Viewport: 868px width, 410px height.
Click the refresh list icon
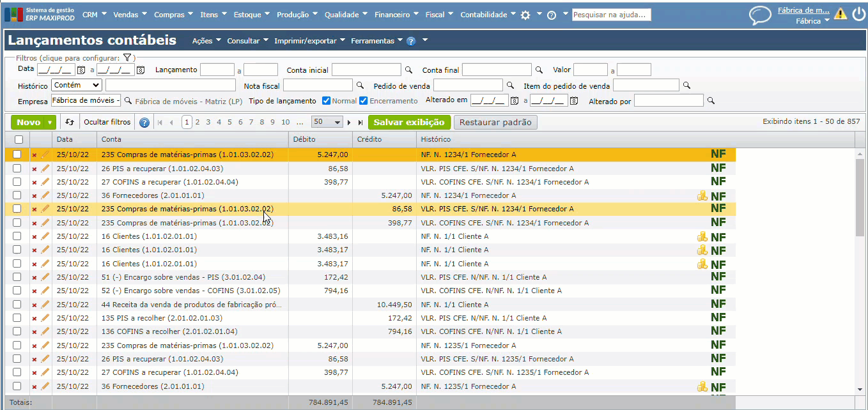[x=70, y=122]
